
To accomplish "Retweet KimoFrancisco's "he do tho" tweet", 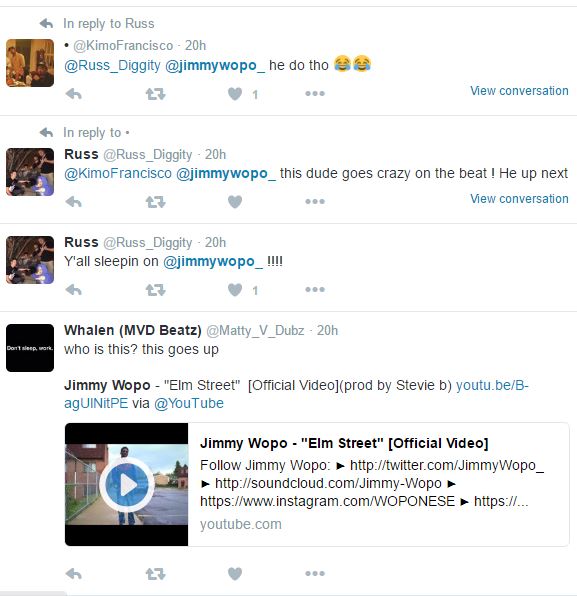I will (x=155, y=94).
